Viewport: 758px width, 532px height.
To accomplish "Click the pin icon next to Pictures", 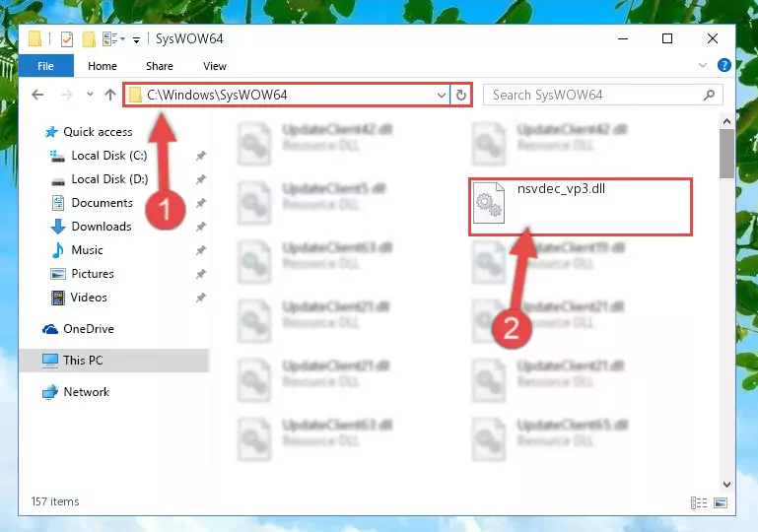I will coord(201,274).
